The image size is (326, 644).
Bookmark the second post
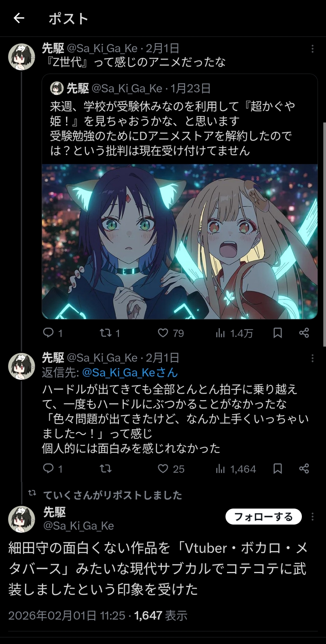click(x=278, y=469)
